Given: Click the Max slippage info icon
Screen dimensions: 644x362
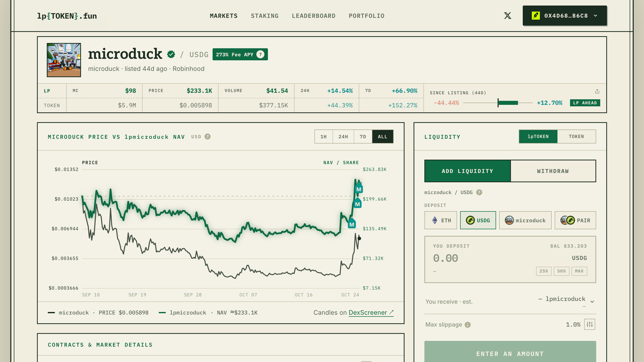Looking at the screenshot, I should [468, 325].
